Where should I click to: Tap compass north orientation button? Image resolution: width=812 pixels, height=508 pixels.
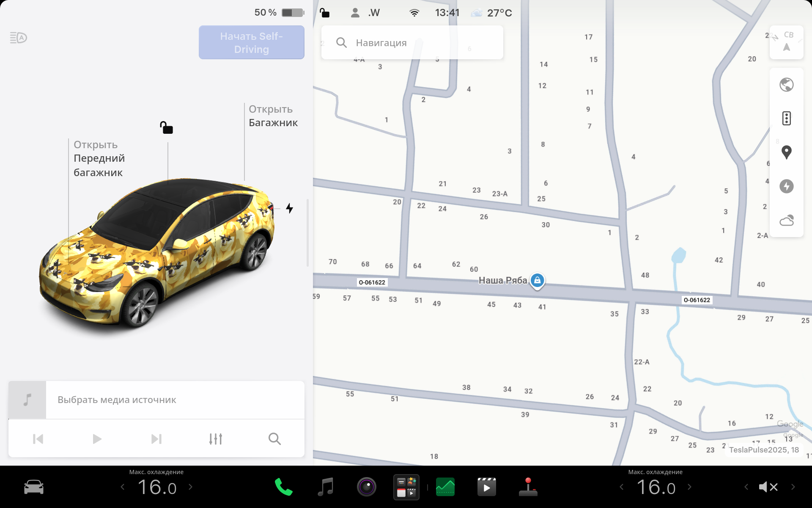coord(787,42)
